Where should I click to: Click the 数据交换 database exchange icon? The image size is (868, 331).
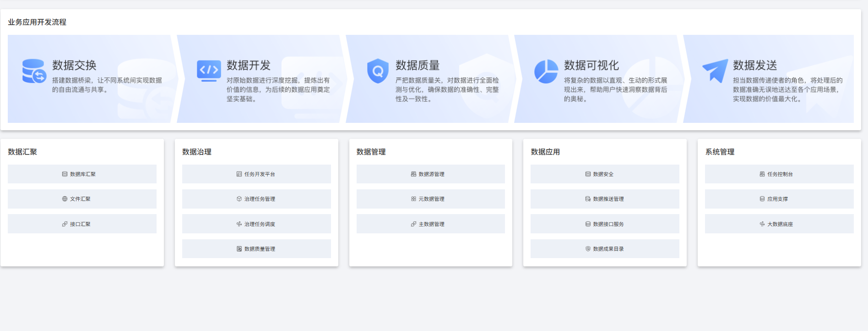click(x=34, y=71)
